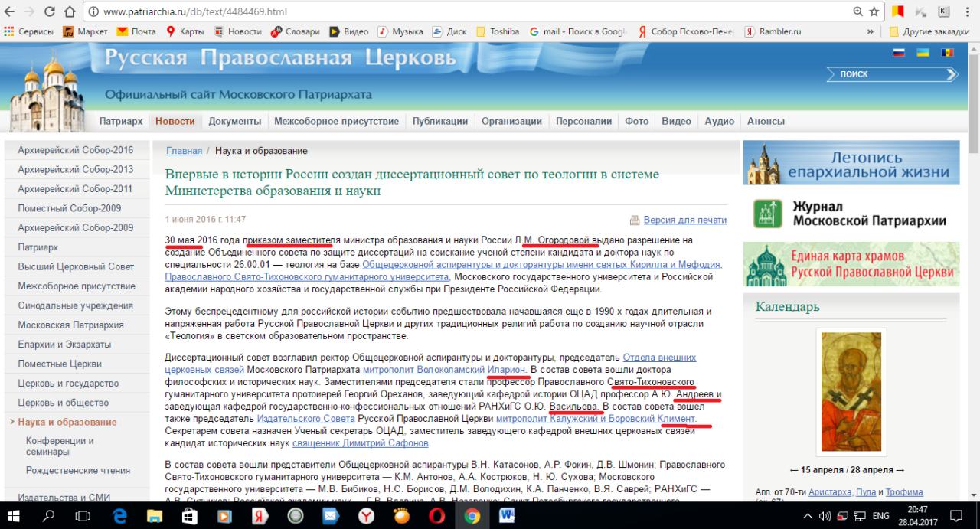Go to Фото in the top menu
The width and height of the screenshot is (980, 529).
point(637,121)
